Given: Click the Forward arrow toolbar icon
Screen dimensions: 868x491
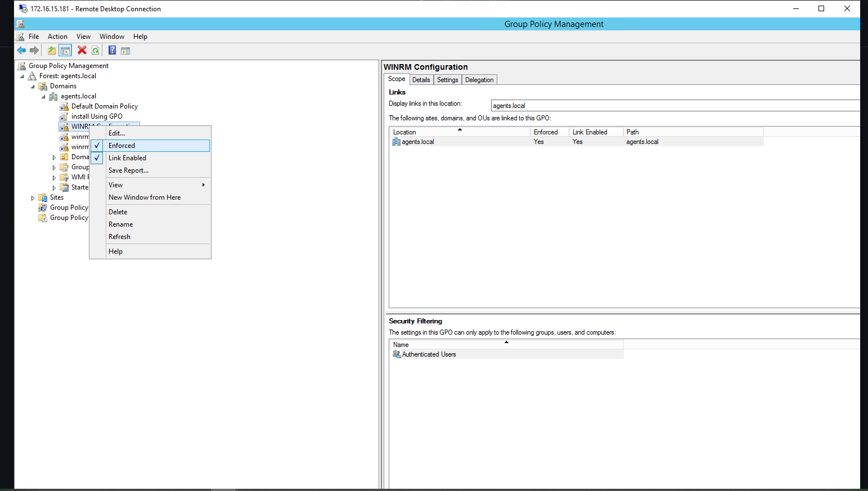Looking at the screenshot, I should [x=34, y=51].
